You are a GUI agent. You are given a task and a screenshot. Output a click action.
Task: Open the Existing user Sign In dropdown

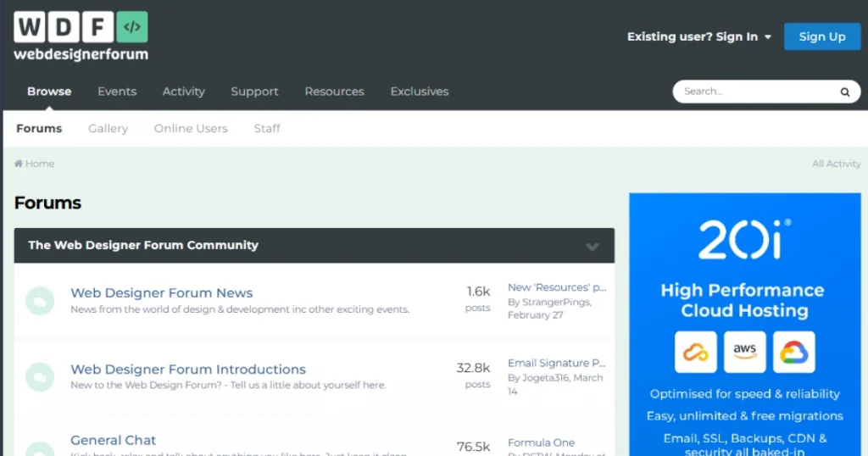(x=699, y=36)
